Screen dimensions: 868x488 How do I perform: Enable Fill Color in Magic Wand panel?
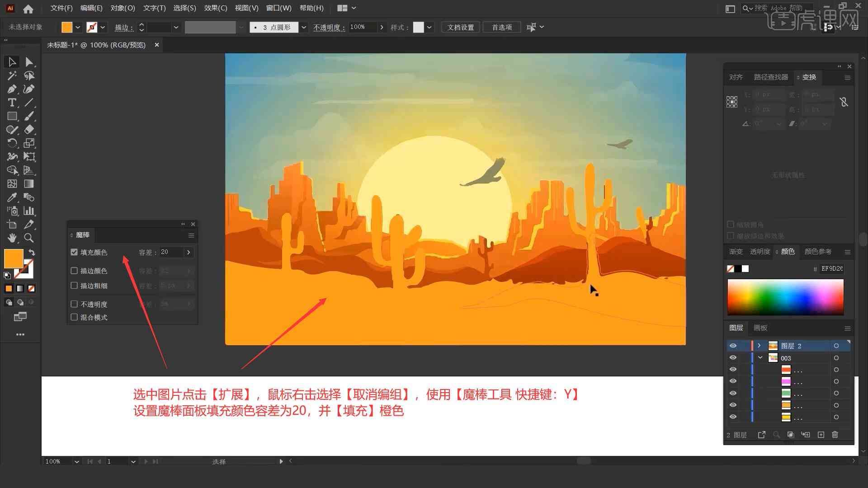tap(74, 252)
